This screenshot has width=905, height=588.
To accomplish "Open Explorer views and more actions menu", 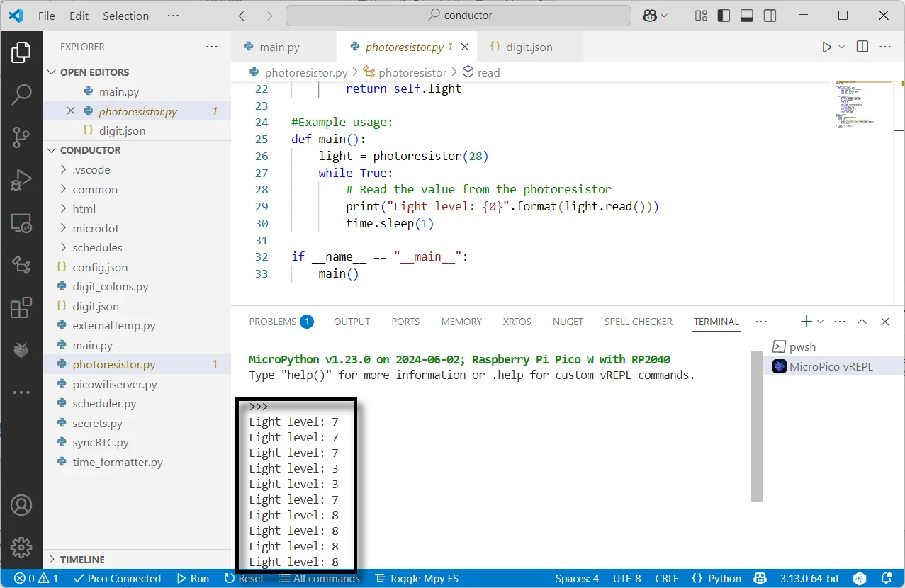I will [212, 47].
